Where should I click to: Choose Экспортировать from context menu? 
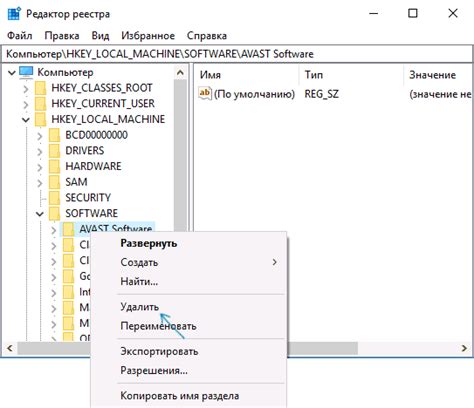click(188, 351)
